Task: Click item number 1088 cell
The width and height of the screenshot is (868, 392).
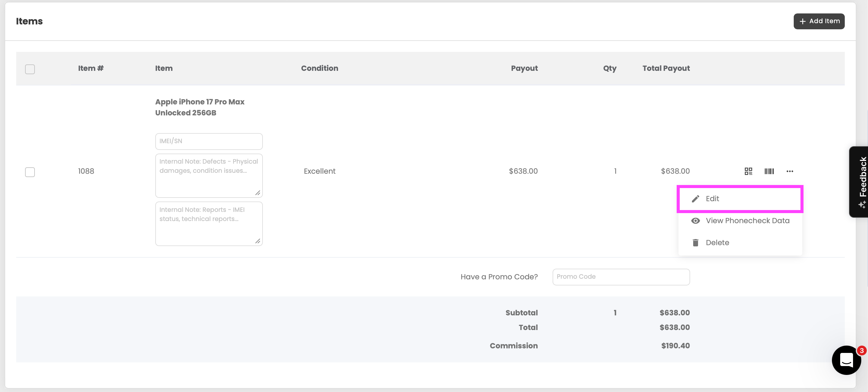Action: [86, 171]
